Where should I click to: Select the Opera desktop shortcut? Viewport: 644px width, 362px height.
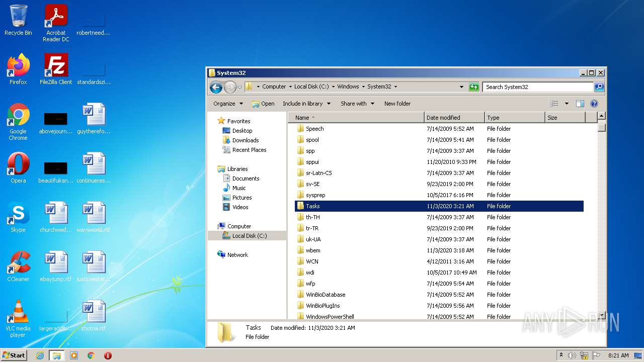click(x=18, y=168)
